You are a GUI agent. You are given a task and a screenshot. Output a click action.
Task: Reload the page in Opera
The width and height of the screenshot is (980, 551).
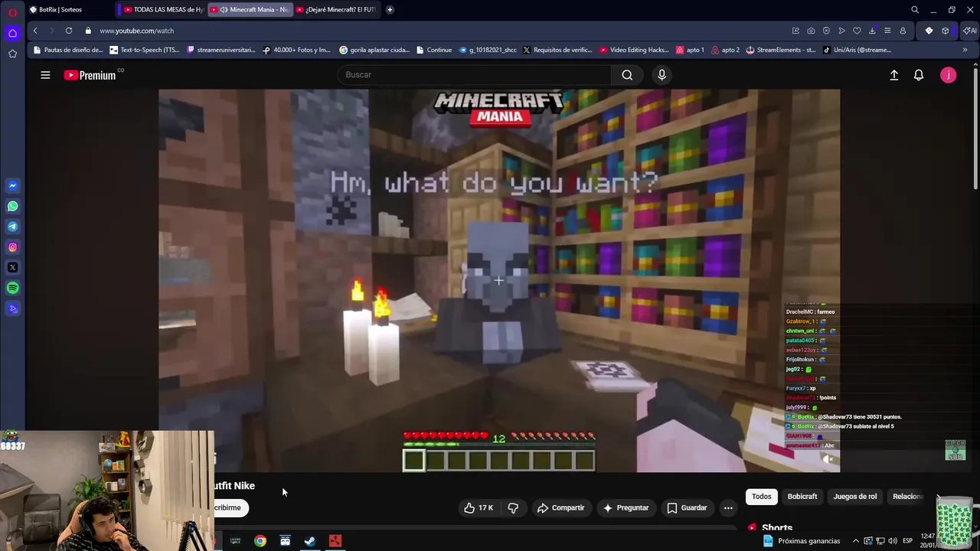click(x=69, y=31)
